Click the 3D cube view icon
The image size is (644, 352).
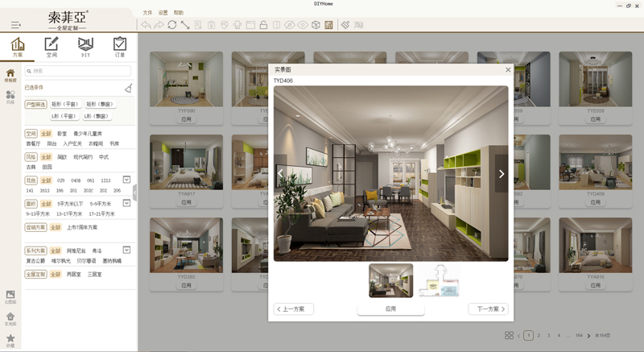pos(316,25)
